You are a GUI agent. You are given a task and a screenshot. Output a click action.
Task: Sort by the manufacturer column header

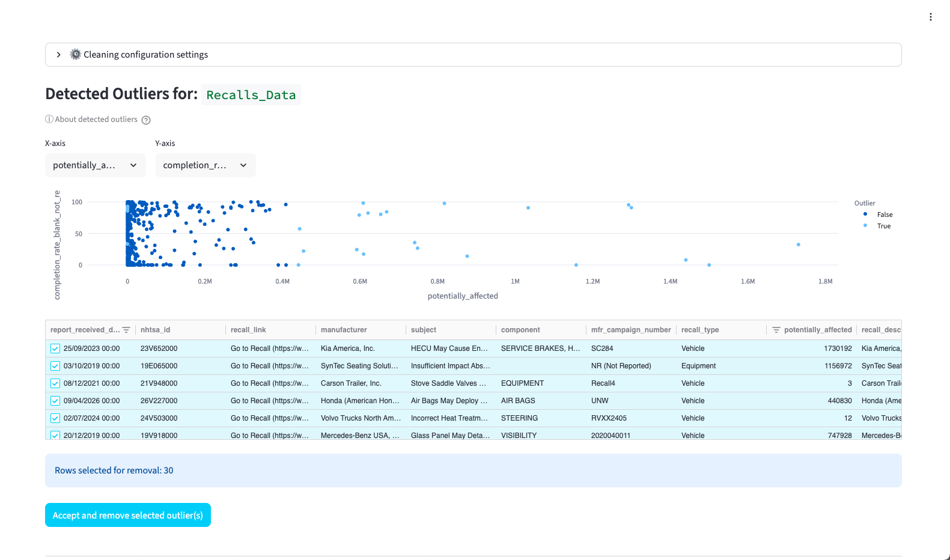361,330
